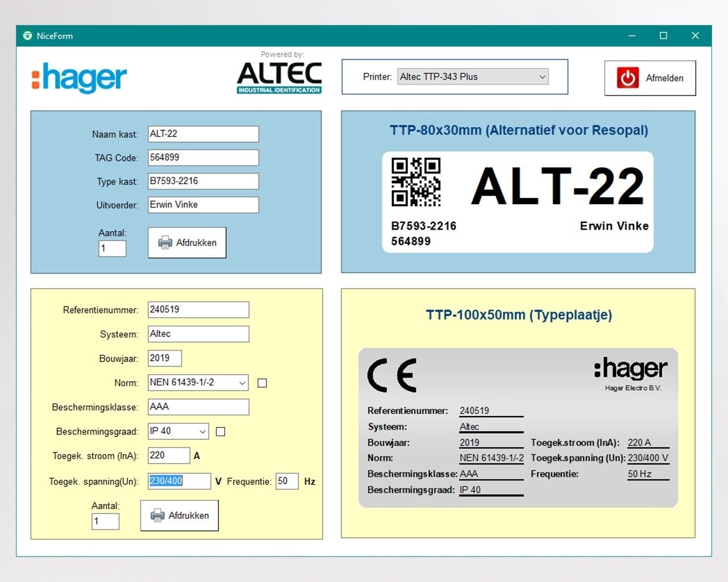Click the printer icon in the bottom Afdrukken button
The width and height of the screenshot is (728, 582).
point(158,516)
